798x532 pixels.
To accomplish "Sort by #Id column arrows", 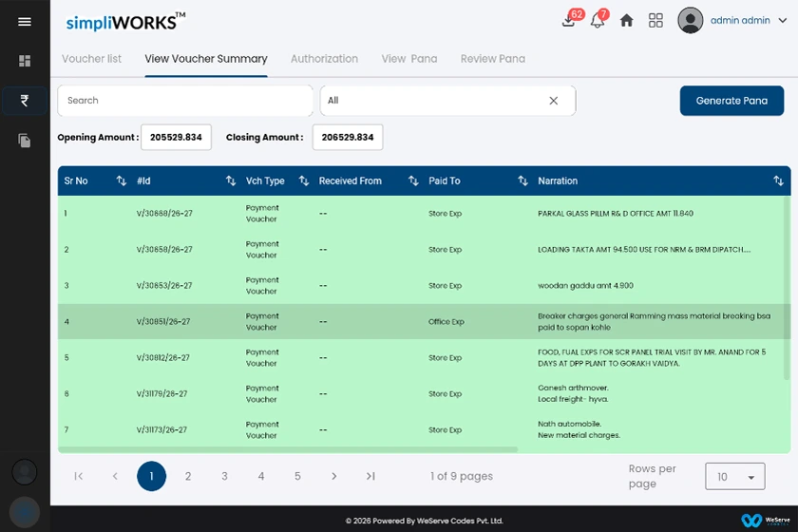I will click(231, 180).
